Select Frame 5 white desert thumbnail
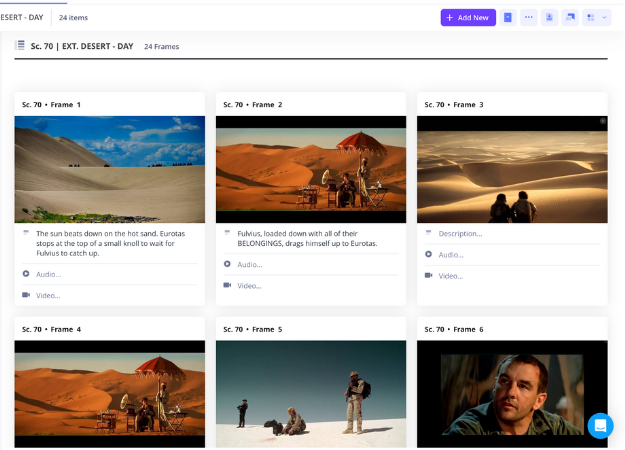 pyautogui.click(x=311, y=394)
